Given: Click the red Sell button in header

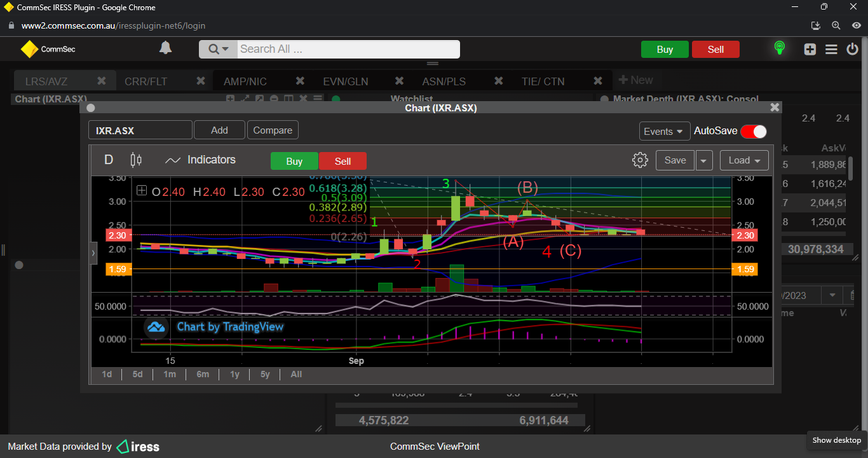Looking at the screenshot, I should (x=715, y=50).
